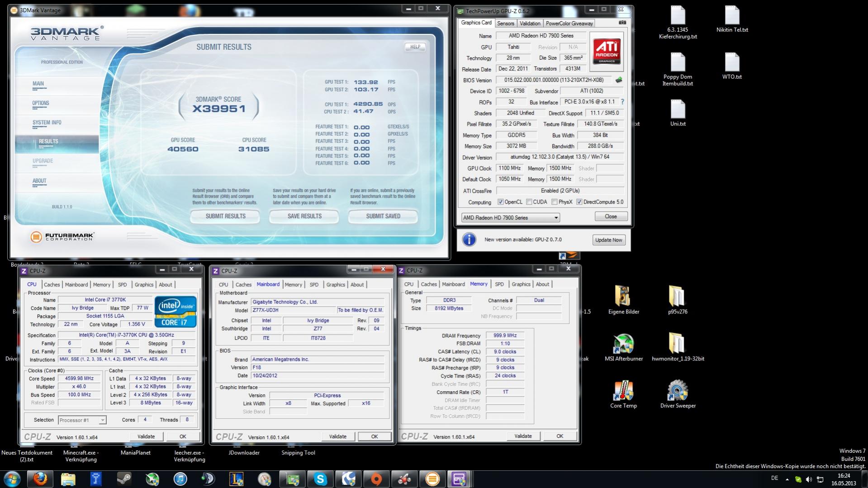Select the Nikitin Tel.txt desktop file
Viewport: 868px width, 488px height.
click(732, 19)
